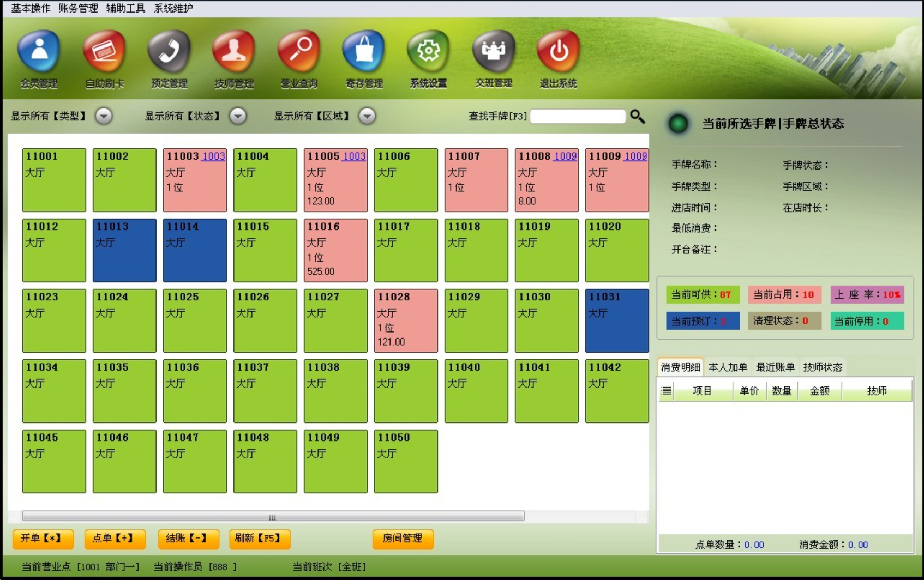Open the 寄存管理 shopping bag icon

pyautogui.click(x=364, y=52)
